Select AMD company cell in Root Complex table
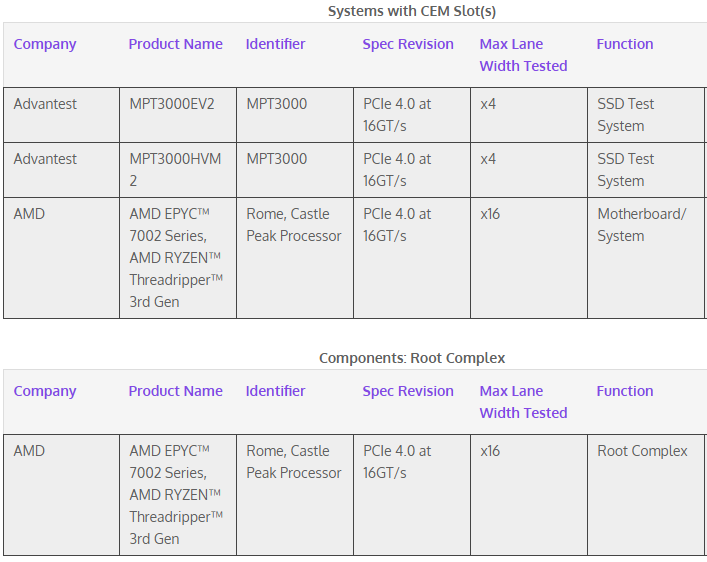Viewport: 707px width, 562px height. (x=29, y=451)
